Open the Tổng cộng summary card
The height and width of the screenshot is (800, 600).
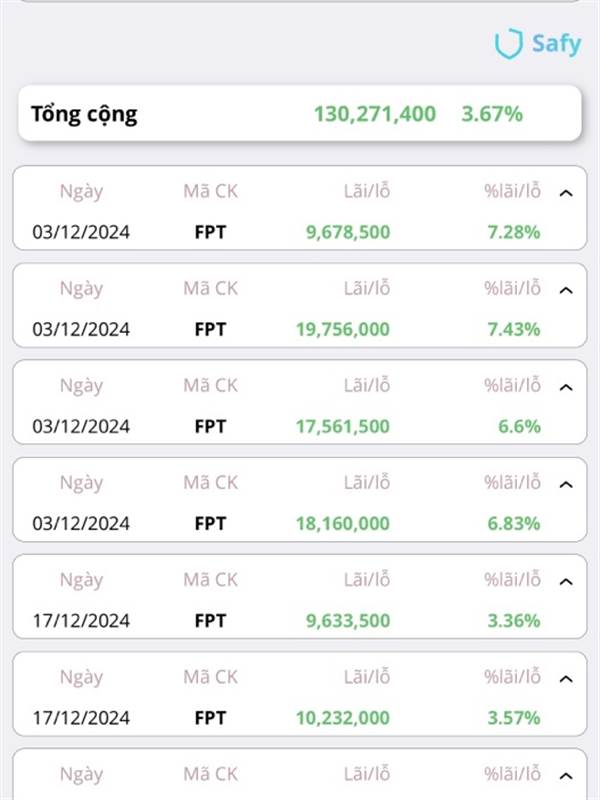pos(299,114)
